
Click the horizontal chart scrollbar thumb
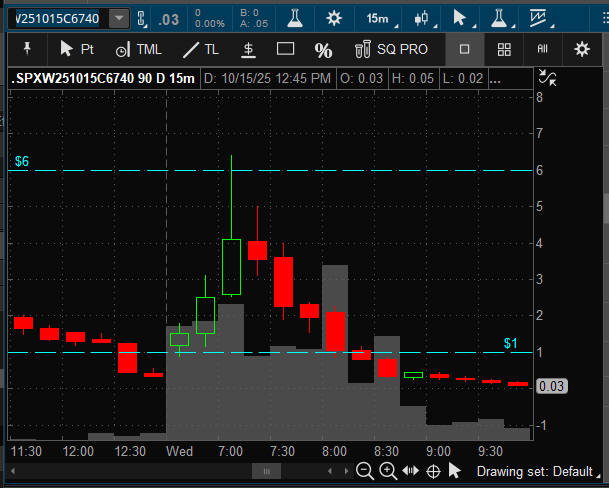[x=265, y=471]
